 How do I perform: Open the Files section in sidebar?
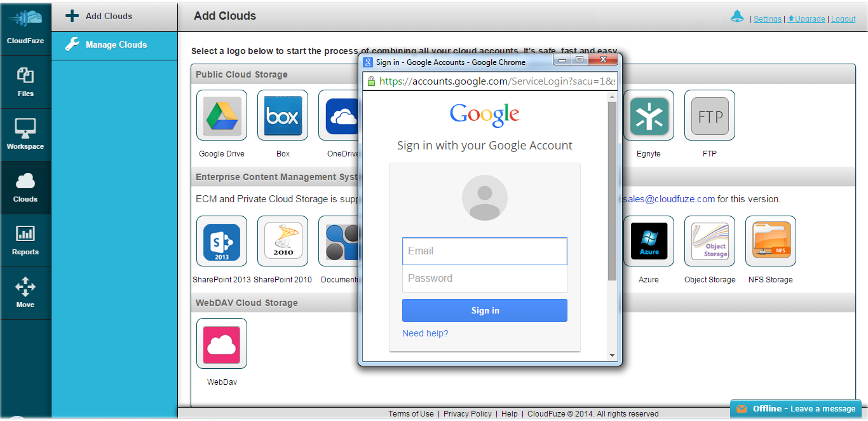pyautogui.click(x=25, y=82)
